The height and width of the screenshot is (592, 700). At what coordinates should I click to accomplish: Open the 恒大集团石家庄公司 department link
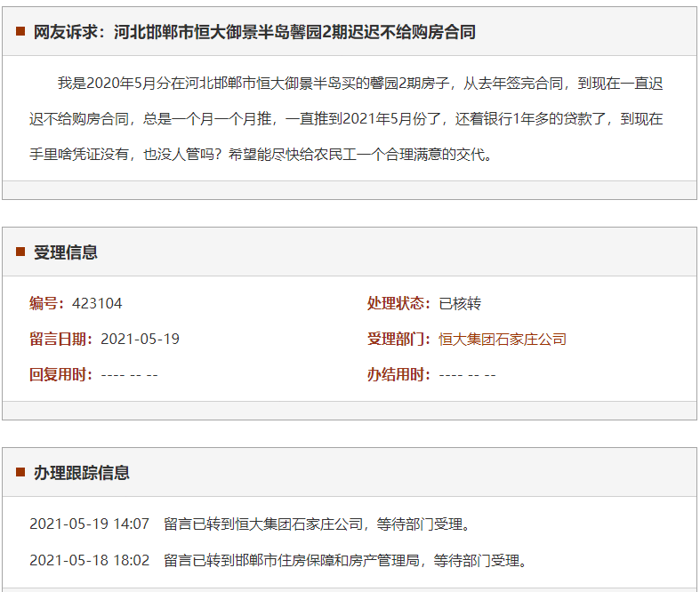click(503, 339)
